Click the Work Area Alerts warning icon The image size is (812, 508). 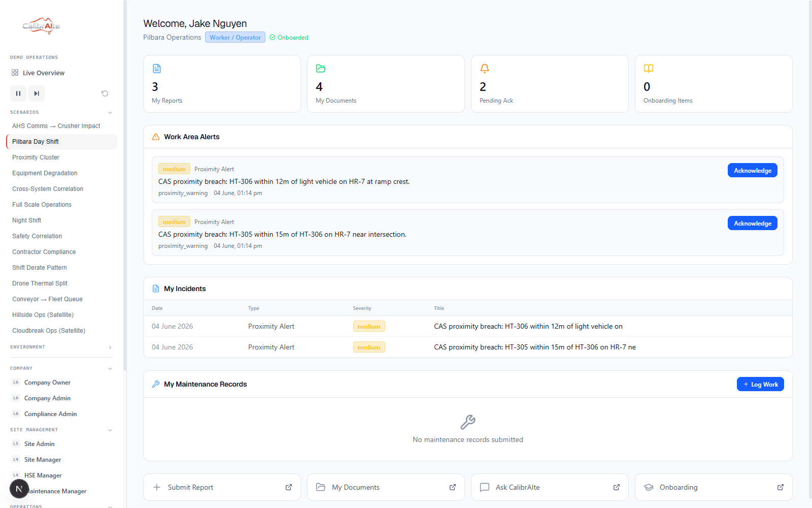coord(156,137)
